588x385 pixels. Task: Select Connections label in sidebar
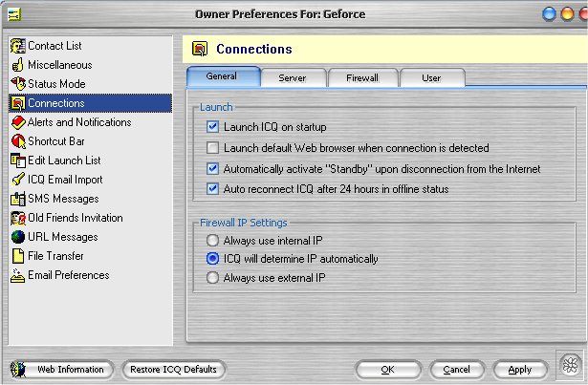(56, 103)
